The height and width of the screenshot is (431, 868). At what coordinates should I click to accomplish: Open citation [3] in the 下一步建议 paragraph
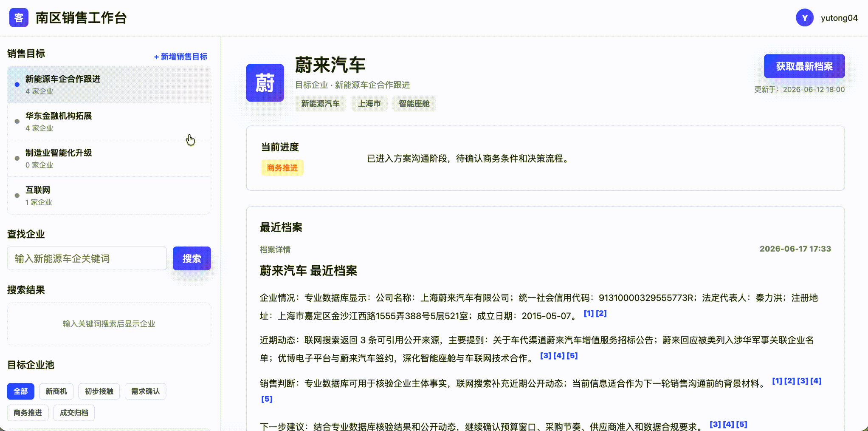click(716, 424)
